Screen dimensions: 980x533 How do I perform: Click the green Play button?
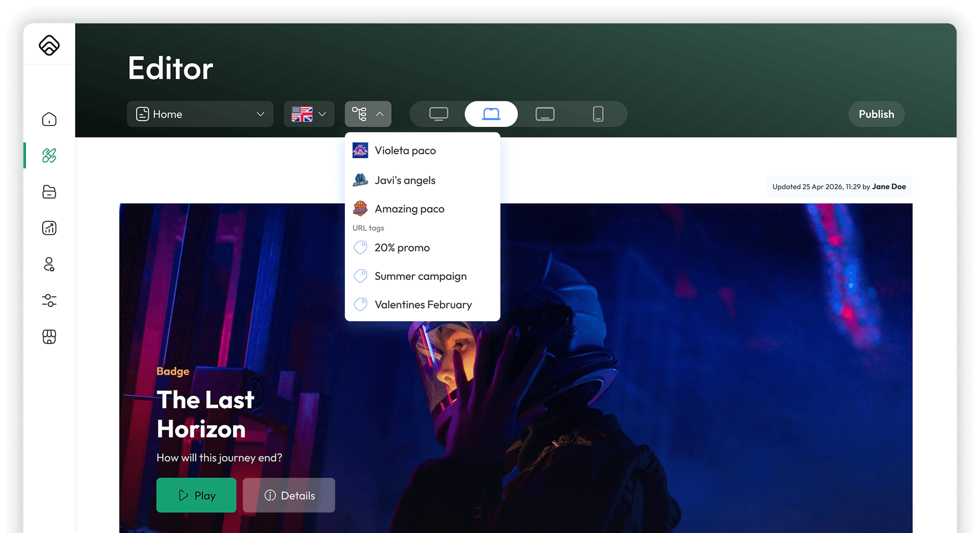point(196,495)
